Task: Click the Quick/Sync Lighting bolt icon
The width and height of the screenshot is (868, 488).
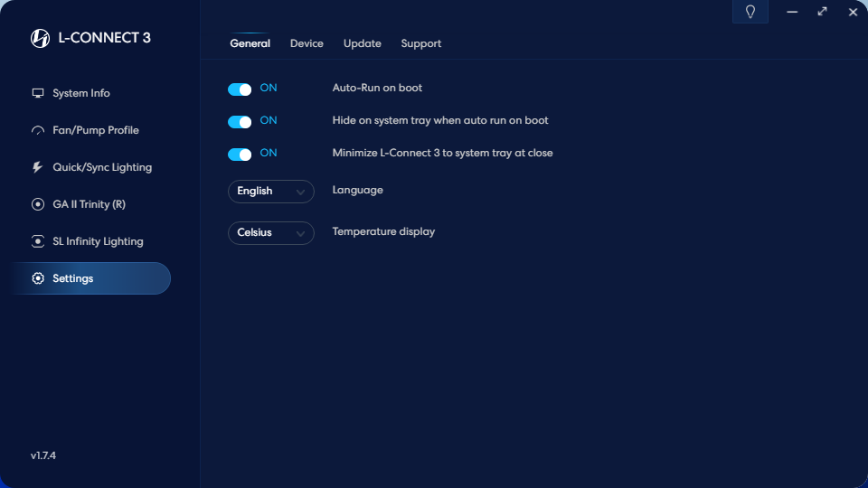Action: (x=37, y=167)
